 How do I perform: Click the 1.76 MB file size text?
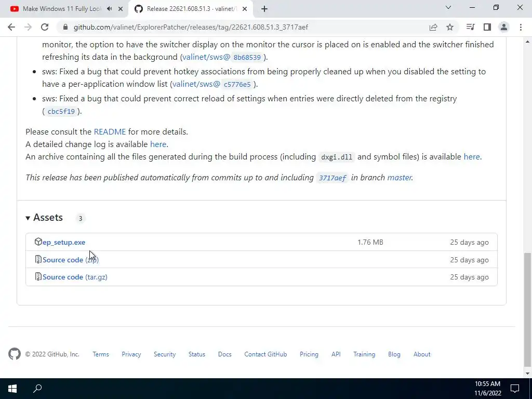coord(370,242)
